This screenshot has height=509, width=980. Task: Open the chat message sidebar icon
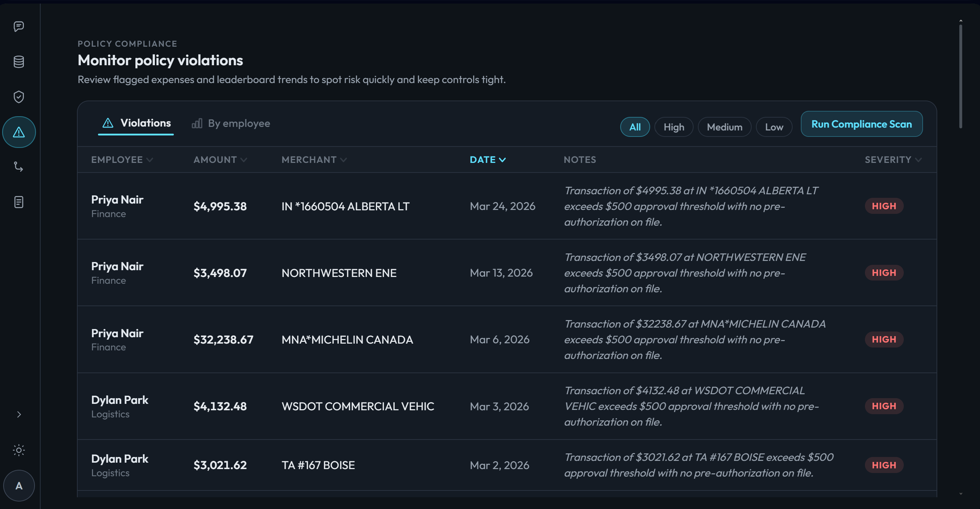point(19,26)
